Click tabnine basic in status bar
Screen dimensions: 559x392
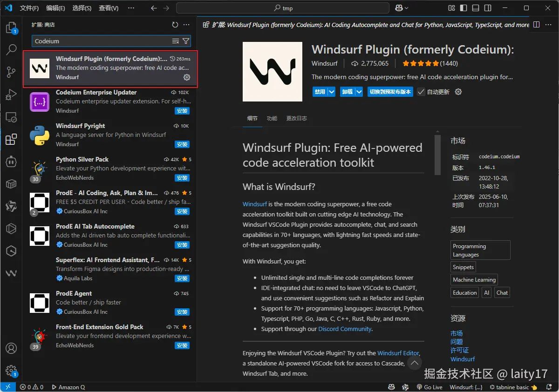(x=514, y=387)
